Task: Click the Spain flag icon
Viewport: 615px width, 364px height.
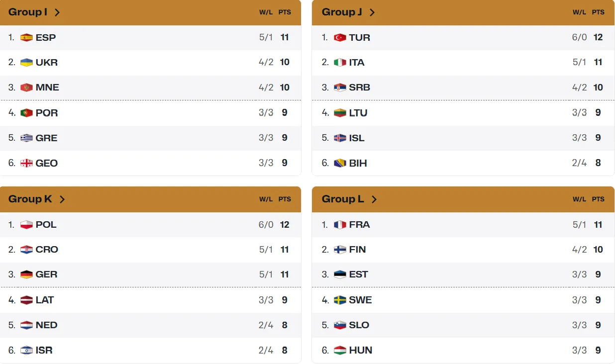Action: point(26,37)
